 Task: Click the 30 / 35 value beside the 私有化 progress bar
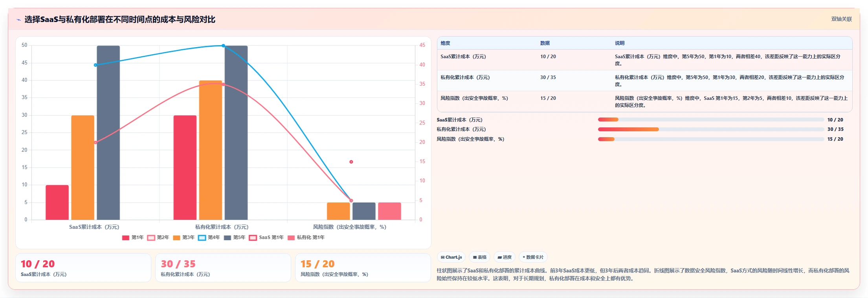tap(835, 129)
